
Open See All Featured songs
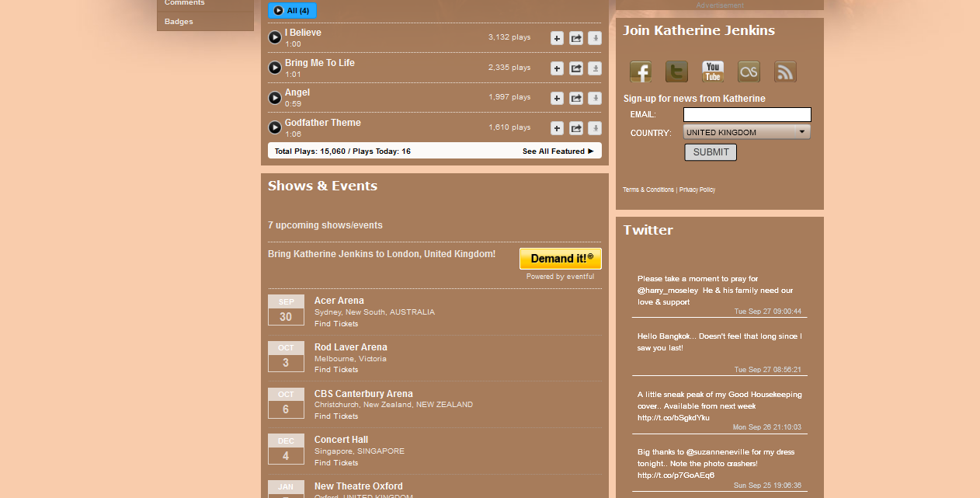click(558, 151)
